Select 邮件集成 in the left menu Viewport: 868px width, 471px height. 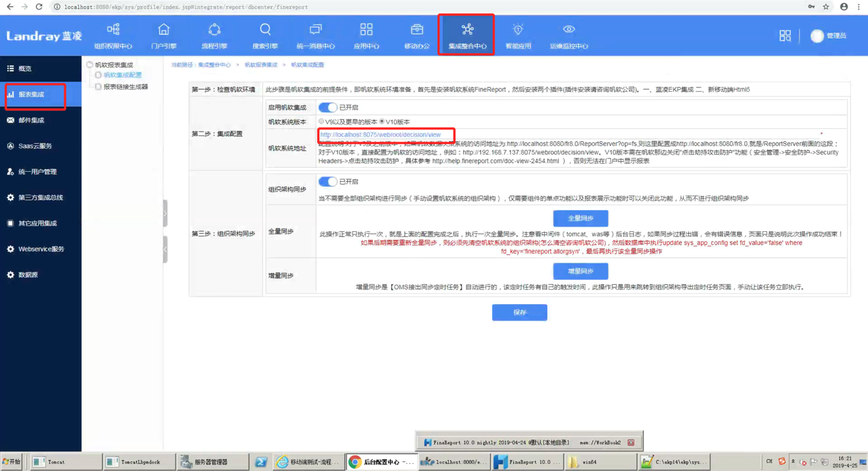tap(41, 120)
